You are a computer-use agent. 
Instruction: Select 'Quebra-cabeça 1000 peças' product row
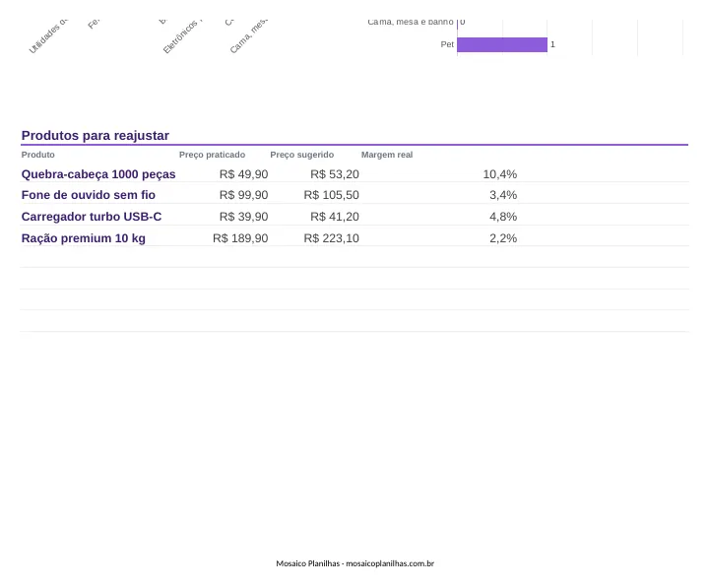354,174
